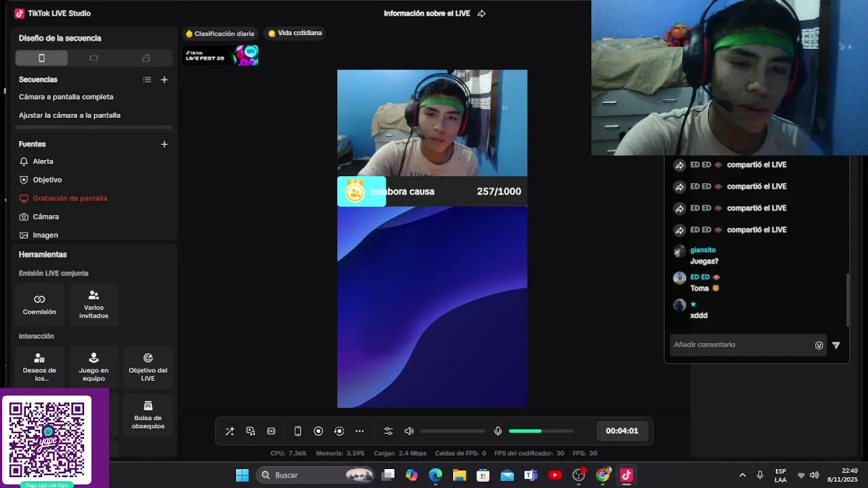Mute the microphone icon

[x=498, y=431]
